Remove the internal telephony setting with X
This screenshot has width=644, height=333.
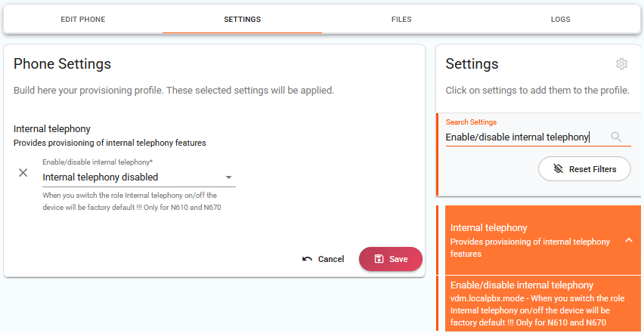[23, 173]
